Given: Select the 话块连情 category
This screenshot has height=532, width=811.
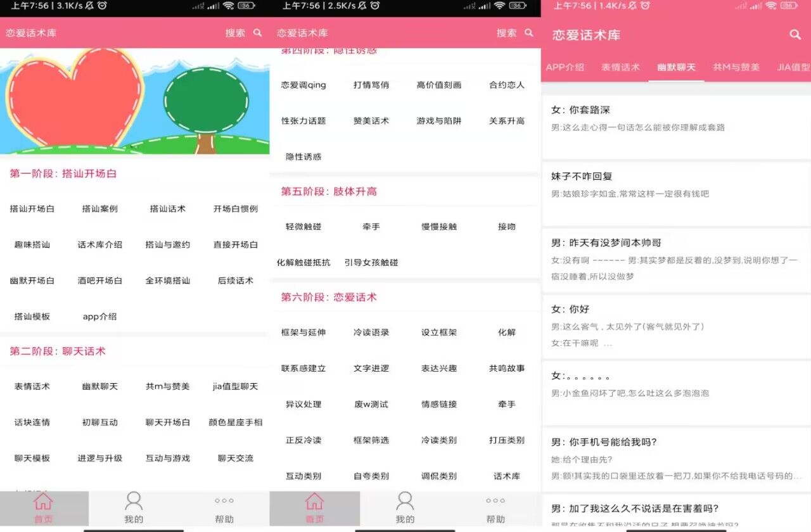Looking at the screenshot, I should 32,422.
